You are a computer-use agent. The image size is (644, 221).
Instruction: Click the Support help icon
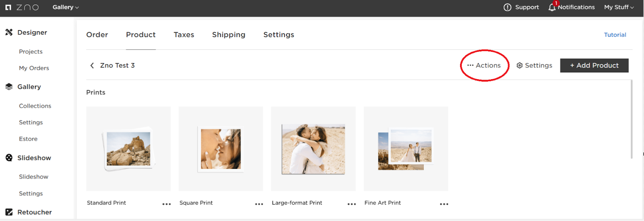pyautogui.click(x=507, y=7)
